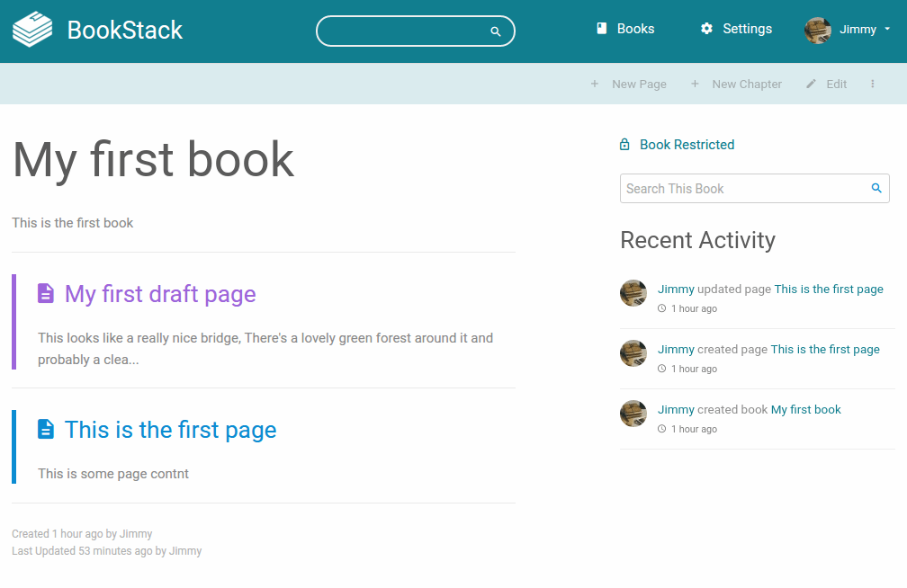Image resolution: width=907 pixels, height=588 pixels.
Task: Click Jimmy in the 'created book' activity
Action: tap(676, 409)
